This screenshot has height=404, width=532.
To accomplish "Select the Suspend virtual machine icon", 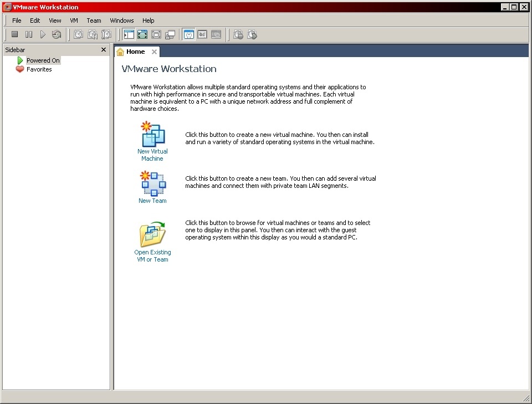I will [28, 34].
